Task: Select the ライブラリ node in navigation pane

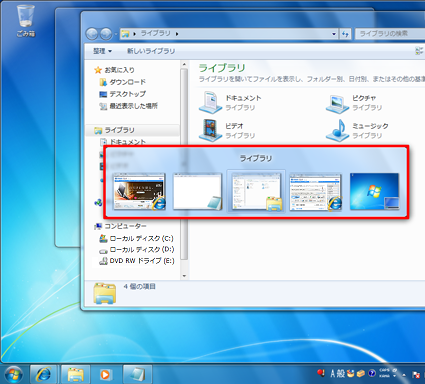Action: (x=114, y=130)
